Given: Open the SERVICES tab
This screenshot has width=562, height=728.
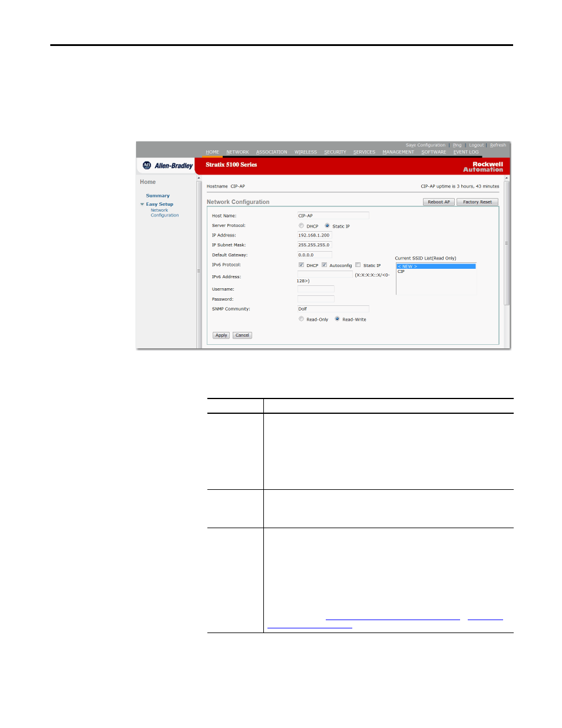Looking at the screenshot, I should tap(364, 152).
